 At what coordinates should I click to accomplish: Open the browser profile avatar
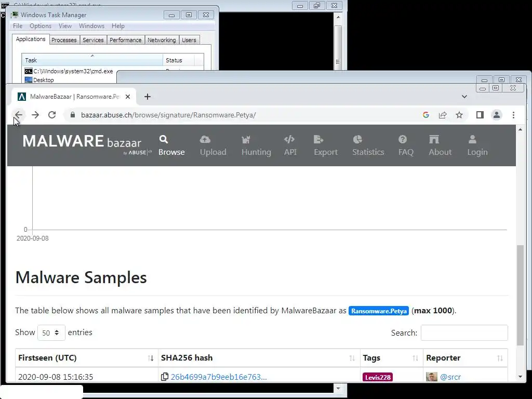pyautogui.click(x=497, y=115)
